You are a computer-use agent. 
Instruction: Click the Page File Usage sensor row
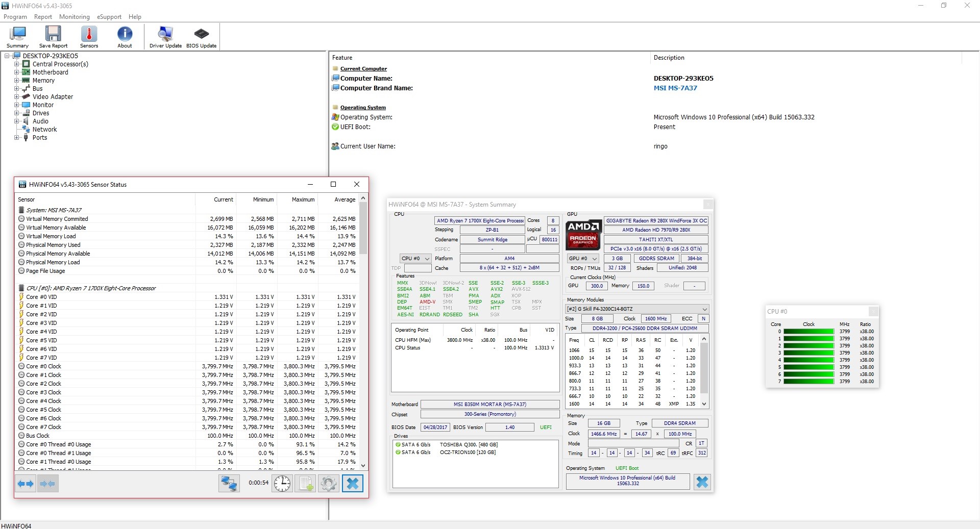tap(187, 271)
